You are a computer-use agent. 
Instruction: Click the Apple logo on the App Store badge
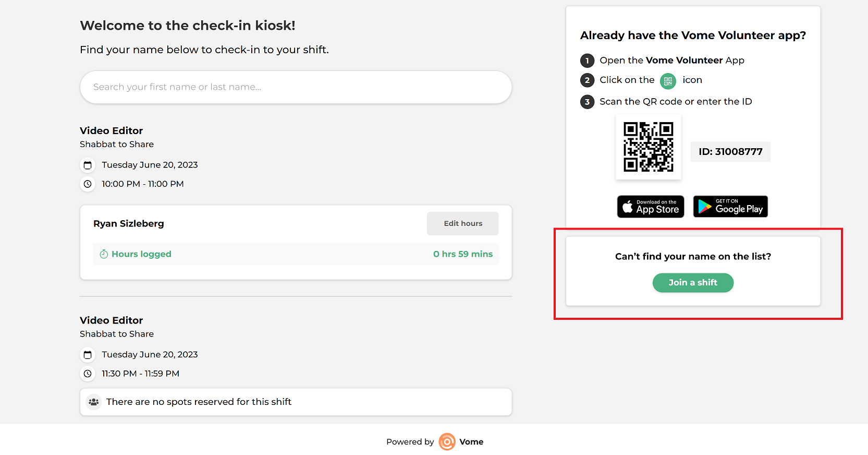coord(629,206)
